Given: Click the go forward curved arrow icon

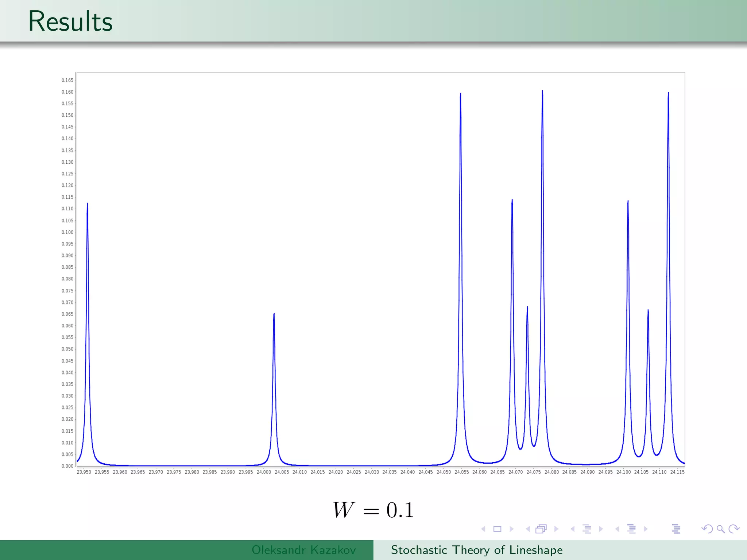Looking at the screenshot, I should click(x=734, y=529).
